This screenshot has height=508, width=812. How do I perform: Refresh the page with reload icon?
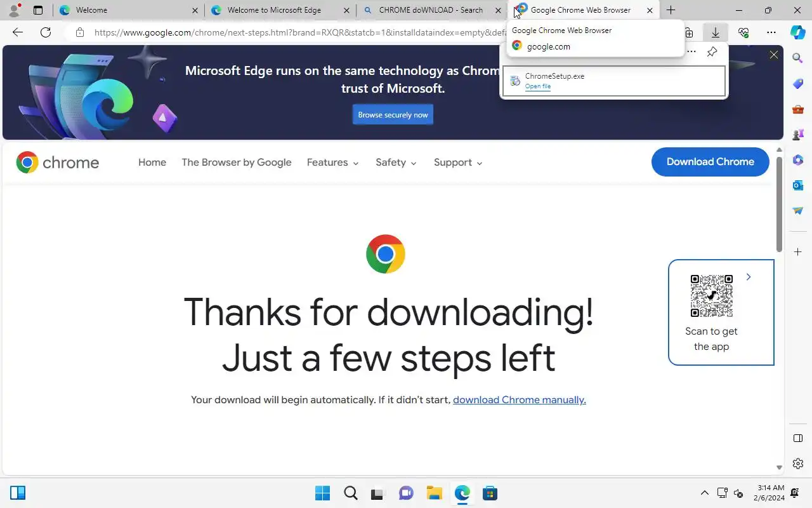pyautogui.click(x=46, y=32)
